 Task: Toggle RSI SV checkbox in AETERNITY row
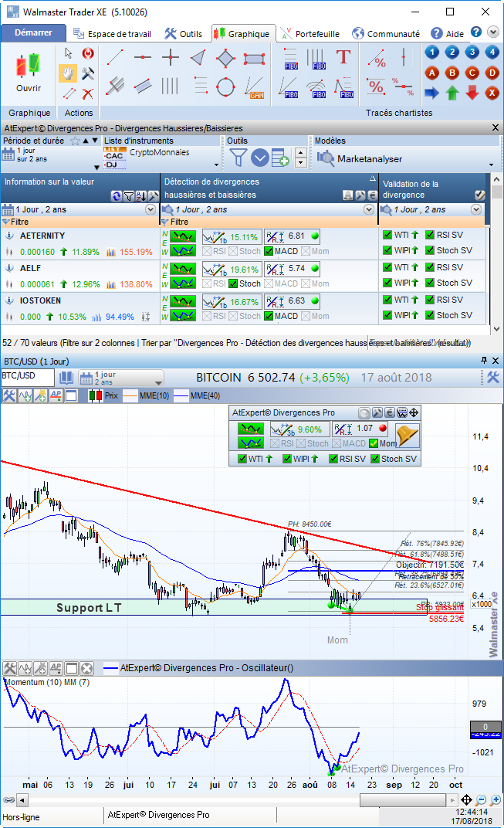[430, 235]
